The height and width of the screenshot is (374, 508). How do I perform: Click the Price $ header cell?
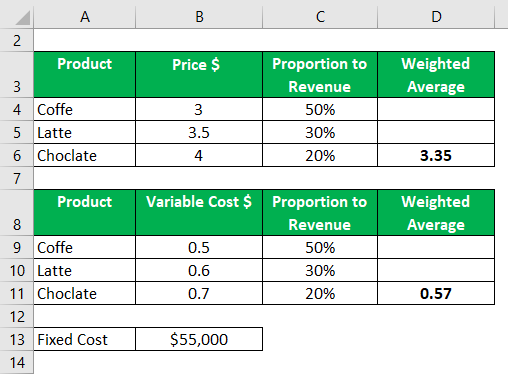[x=199, y=75]
